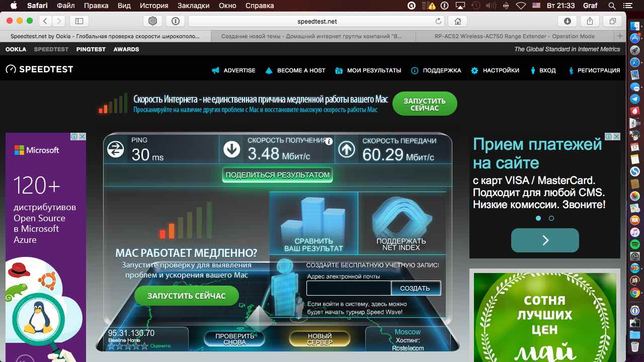Image resolution: width=644 pixels, height=362 pixels.
Task: Launch Spotify from the Dock
Action: (635, 244)
